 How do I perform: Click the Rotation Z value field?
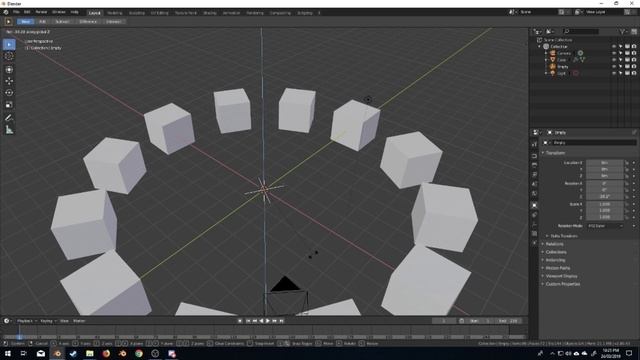605,196
